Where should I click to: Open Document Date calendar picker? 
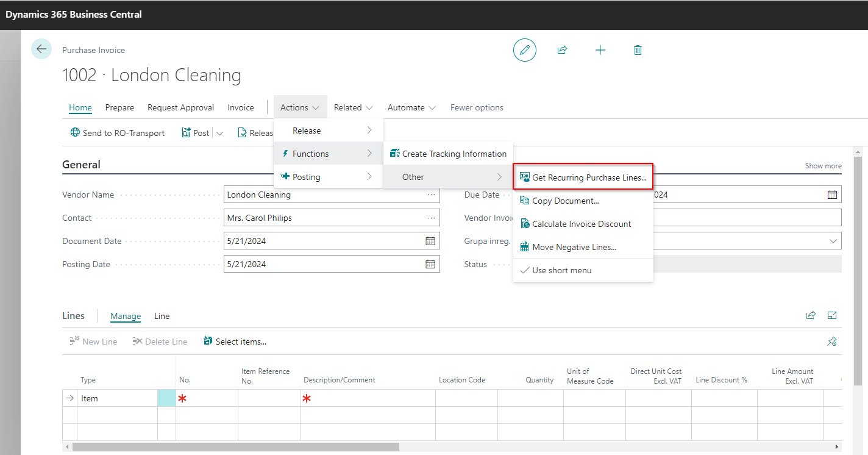(430, 241)
